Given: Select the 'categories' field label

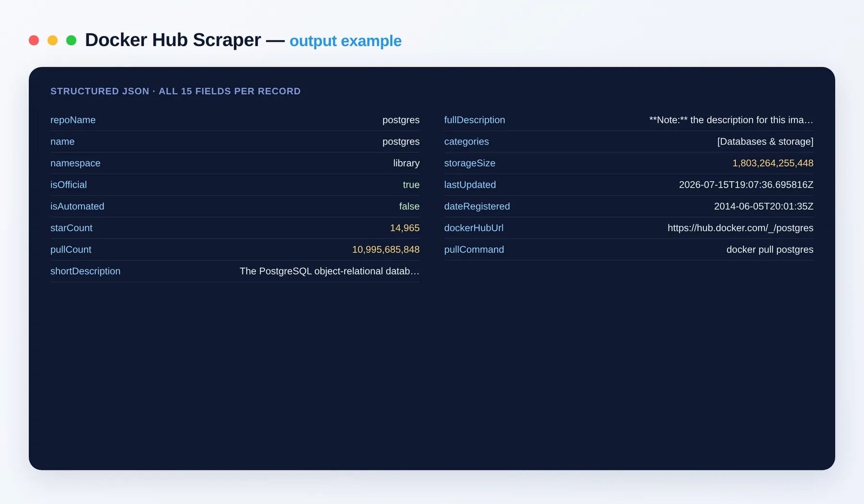Looking at the screenshot, I should click(466, 142).
